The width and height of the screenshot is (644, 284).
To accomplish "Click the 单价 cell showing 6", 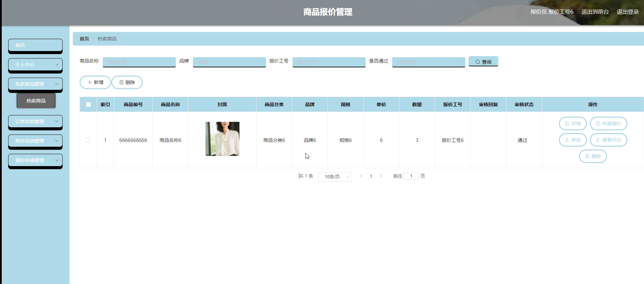I will click(381, 140).
